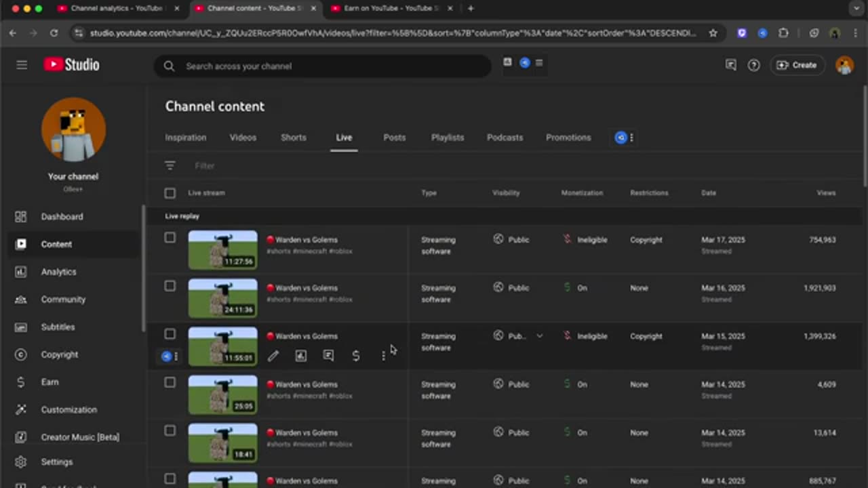The height and width of the screenshot is (488, 868).
Task: Switch to the Playlists tab
Action: coord(448,138)
